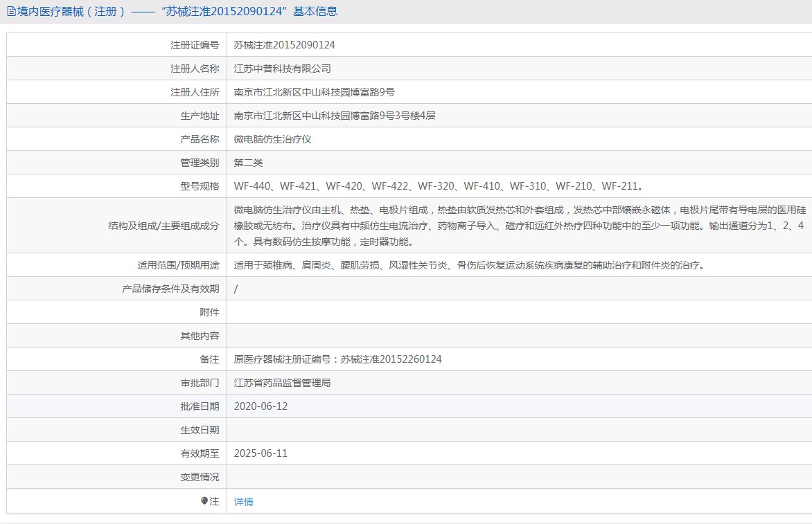
Task: Click the 产品名称 label
Action: pyautogui.click(x=200, y=139)
